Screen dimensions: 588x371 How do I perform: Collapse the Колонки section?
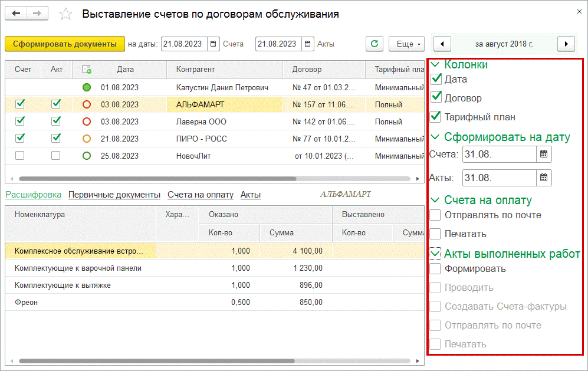[x=435, y=65]
